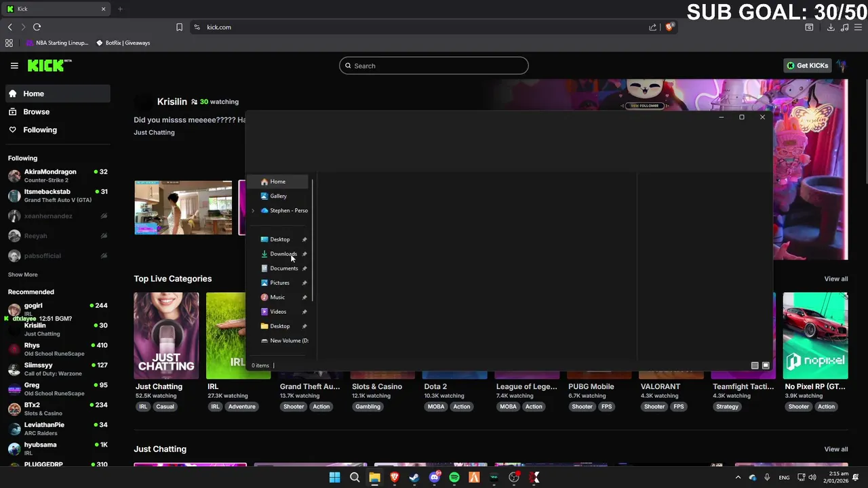Expand Stephen - Personal OneDrive chevron

coord(253,211)
